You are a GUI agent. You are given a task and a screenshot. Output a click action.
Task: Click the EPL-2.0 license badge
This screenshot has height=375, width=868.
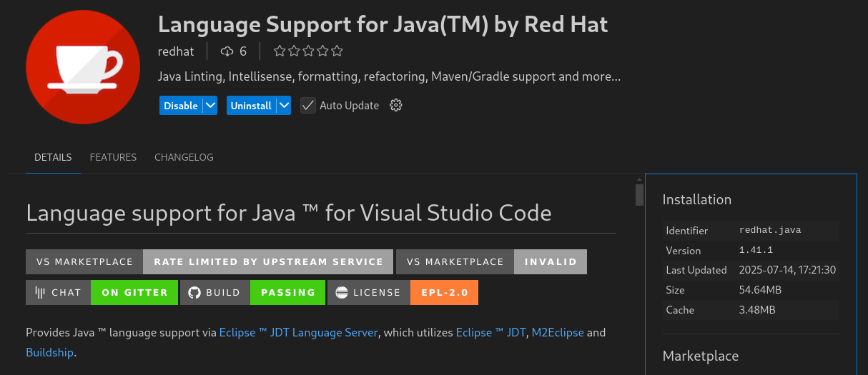click(x=403, y=292)
